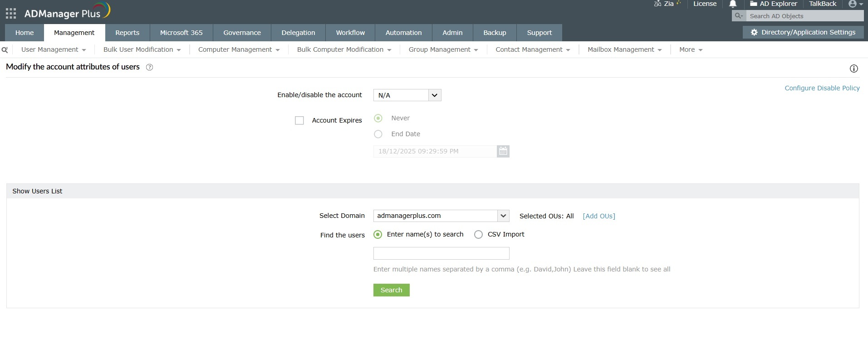Click the Selected OUs: All text
The height and width of the screenshot is (345, 868).
coord(546,216)
